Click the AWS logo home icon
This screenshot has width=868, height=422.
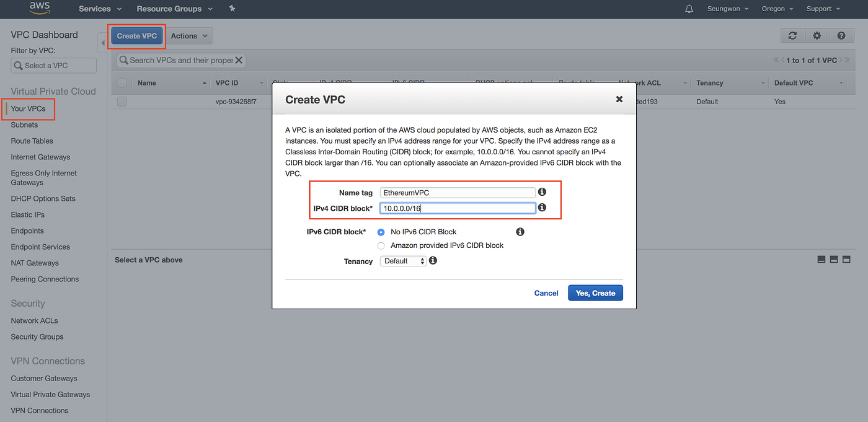(x=40, y=9)
